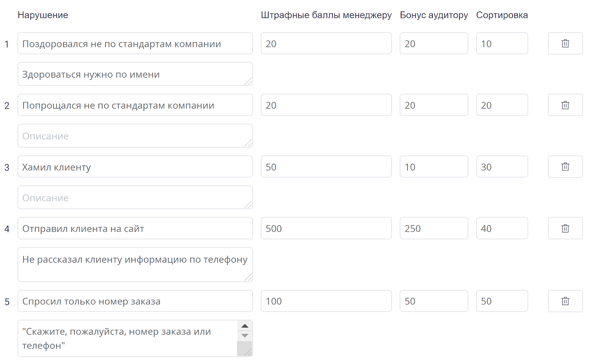Click the sort field with value 10
597x364 pixels.
tap(502, 43)
